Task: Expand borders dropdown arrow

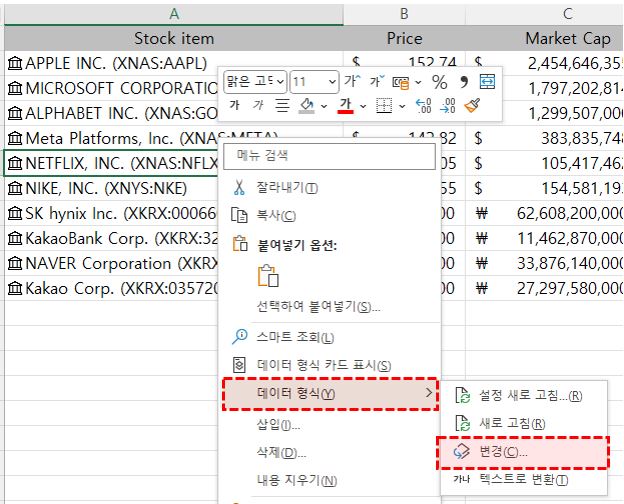Action: pos(402,106)
